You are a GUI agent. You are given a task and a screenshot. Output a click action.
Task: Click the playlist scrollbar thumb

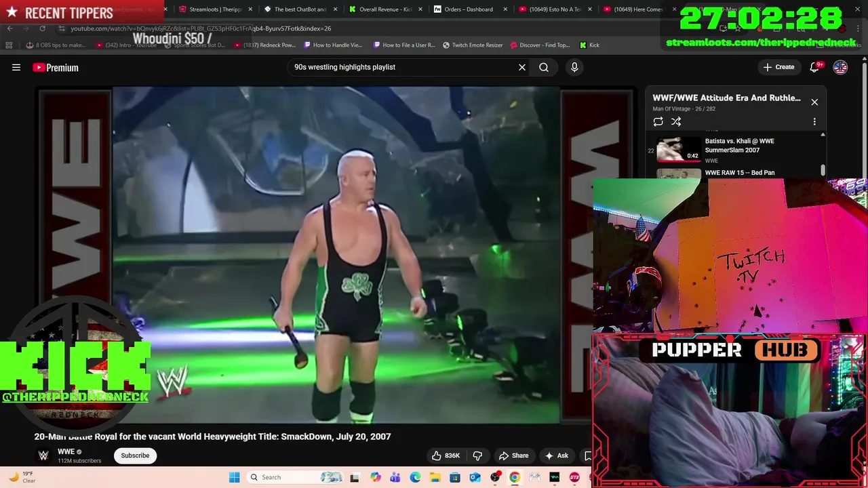pyautogui.click(x=823, y=169)
